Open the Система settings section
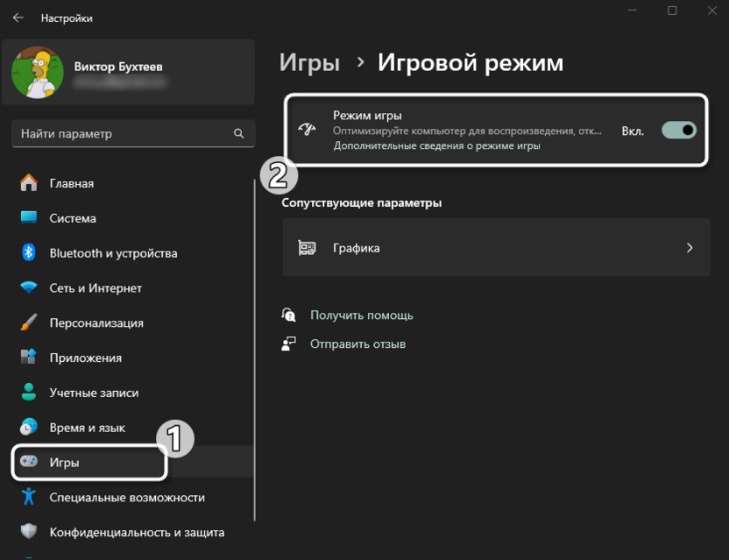The width and height of the screenshot is (729, 560). pos(73,218)
